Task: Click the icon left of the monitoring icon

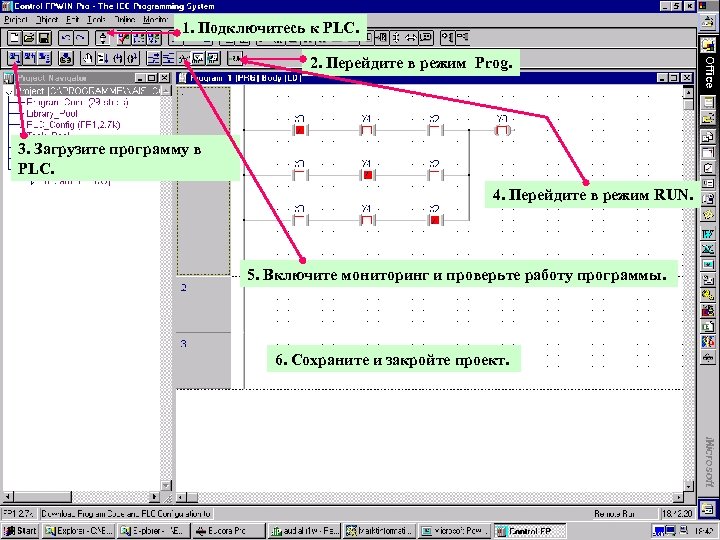Action: (x=169, y=58)
